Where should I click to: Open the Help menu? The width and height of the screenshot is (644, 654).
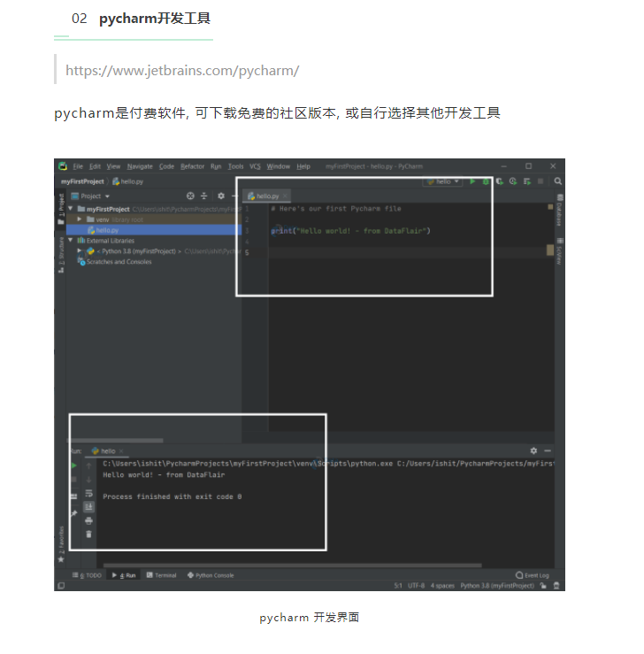(x=303, y=166)
